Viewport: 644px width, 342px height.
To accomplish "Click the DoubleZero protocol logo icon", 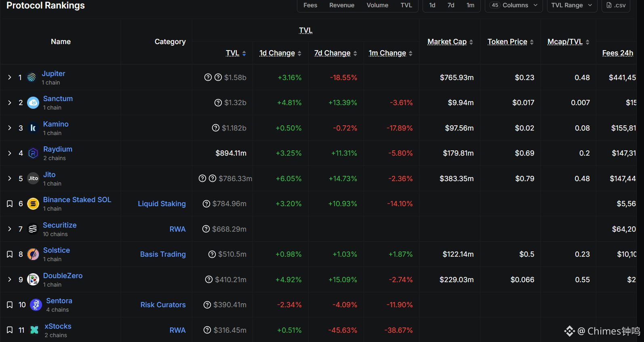I will click(x=33, y=279).
